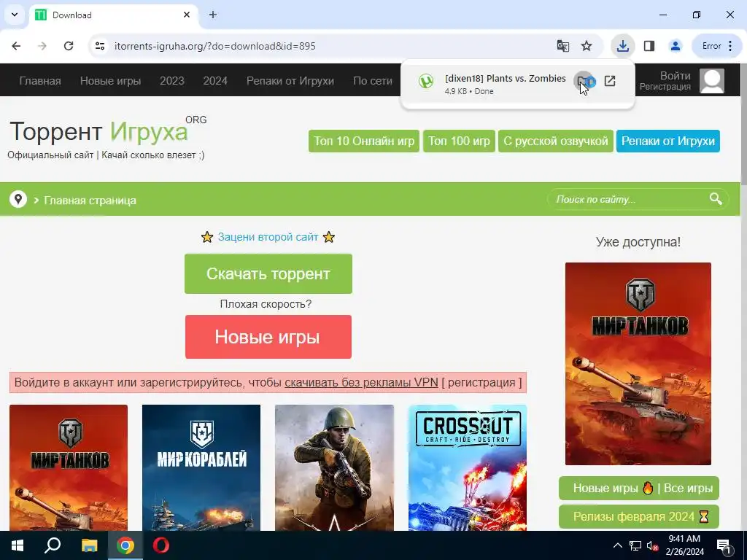Open Новые игры in the top menu
Image resolution: width=747 pixels, height=560 pixels.
click(x=111, y=81)
